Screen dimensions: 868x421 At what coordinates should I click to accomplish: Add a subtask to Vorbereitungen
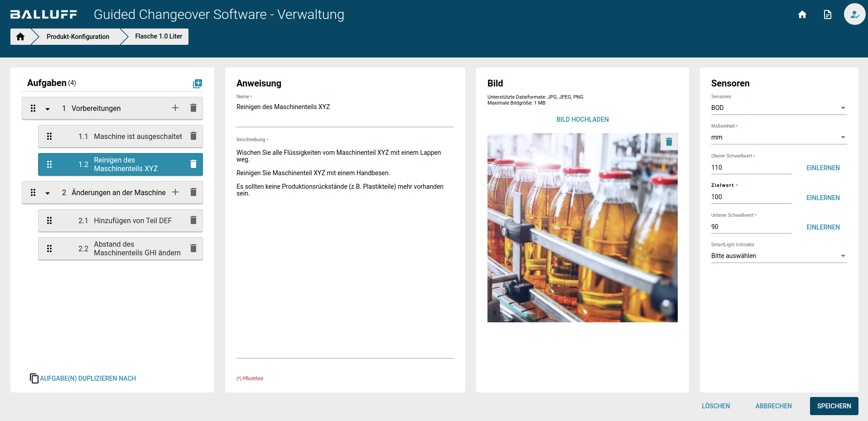tap(175, 108)
